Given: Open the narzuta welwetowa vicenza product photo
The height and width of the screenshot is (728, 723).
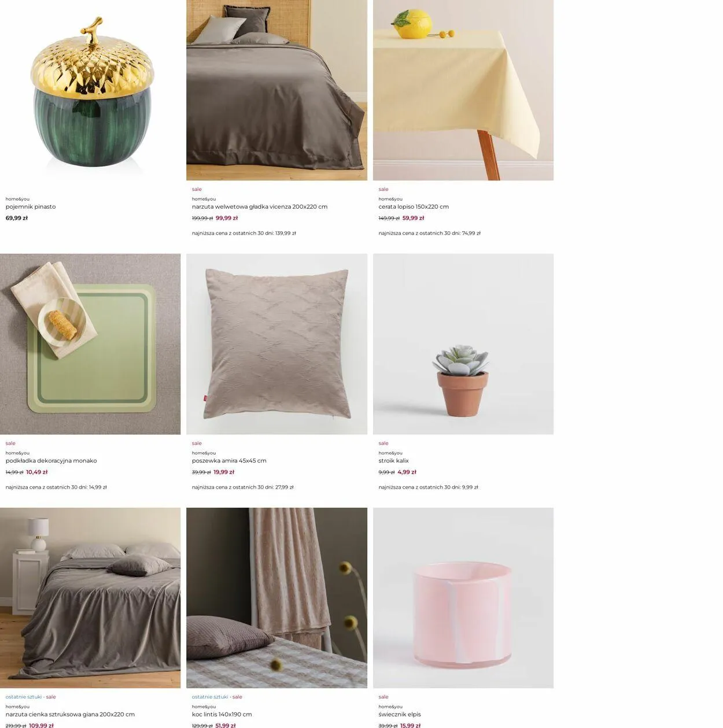Looking at the screenshot, I should point(276,90).
